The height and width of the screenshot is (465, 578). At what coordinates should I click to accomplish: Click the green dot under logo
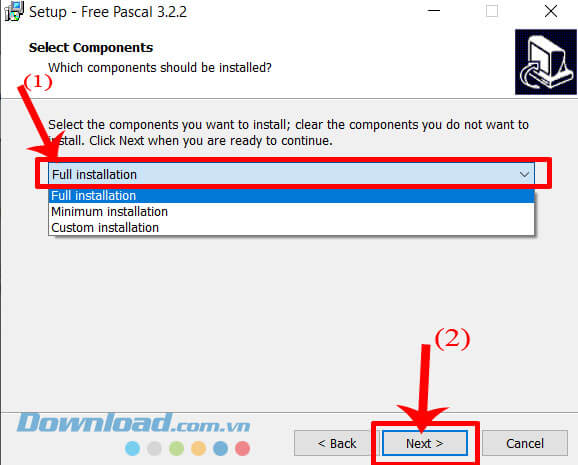(177, 448)
